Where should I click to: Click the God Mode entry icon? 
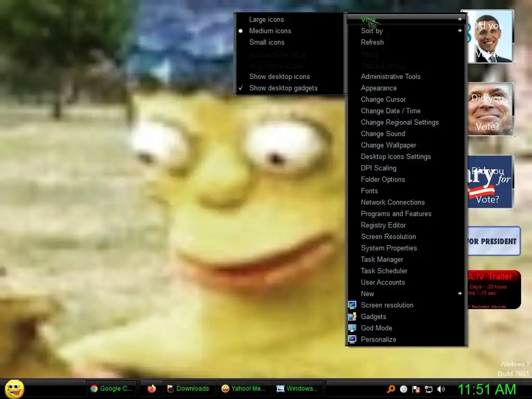coord(352,328)
